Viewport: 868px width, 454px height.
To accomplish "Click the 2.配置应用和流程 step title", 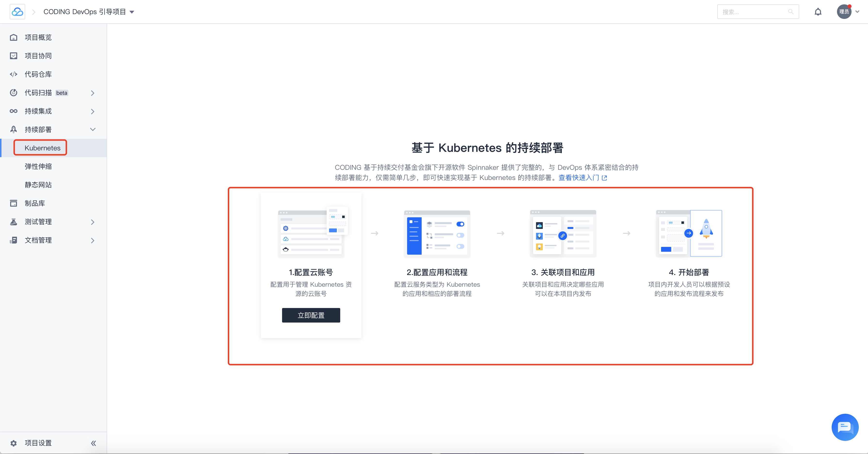I will pyautogui.click(x=437, y=272).
